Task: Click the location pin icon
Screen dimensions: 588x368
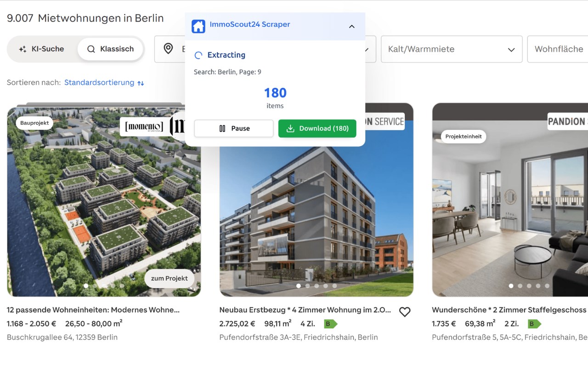Action: pyautogui.click(x=169, y=49)
